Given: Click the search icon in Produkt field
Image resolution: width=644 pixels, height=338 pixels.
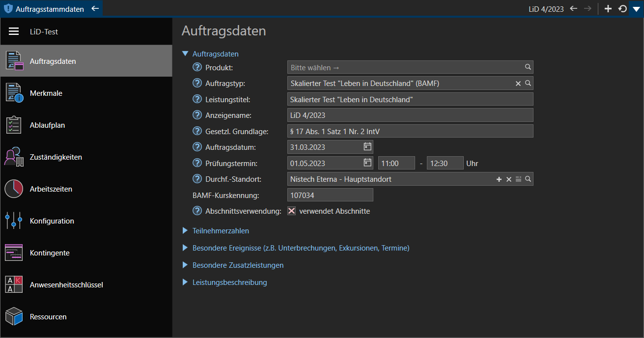Looking at the screenshot, I should click(528, 67).
